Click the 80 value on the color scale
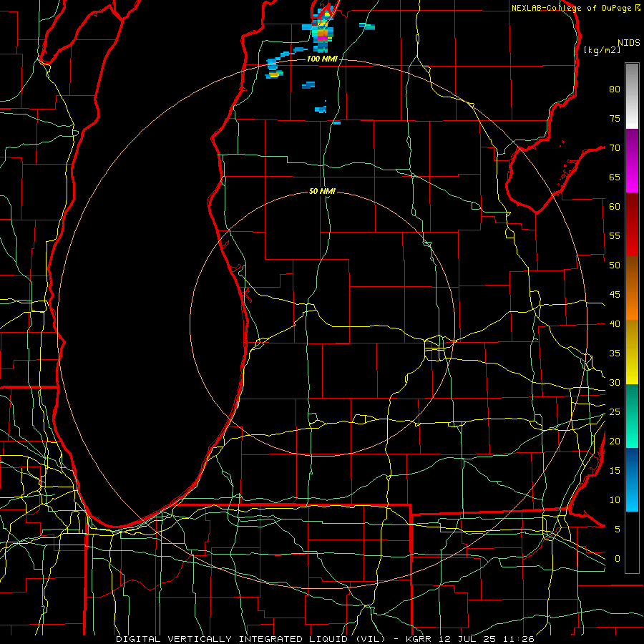The height and width of the screenshot is (644, 644). [615, 89]
